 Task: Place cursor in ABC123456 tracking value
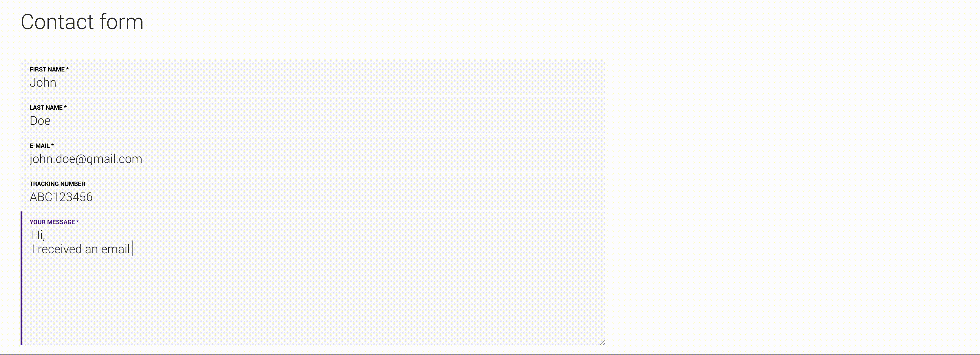pos(61,197)
